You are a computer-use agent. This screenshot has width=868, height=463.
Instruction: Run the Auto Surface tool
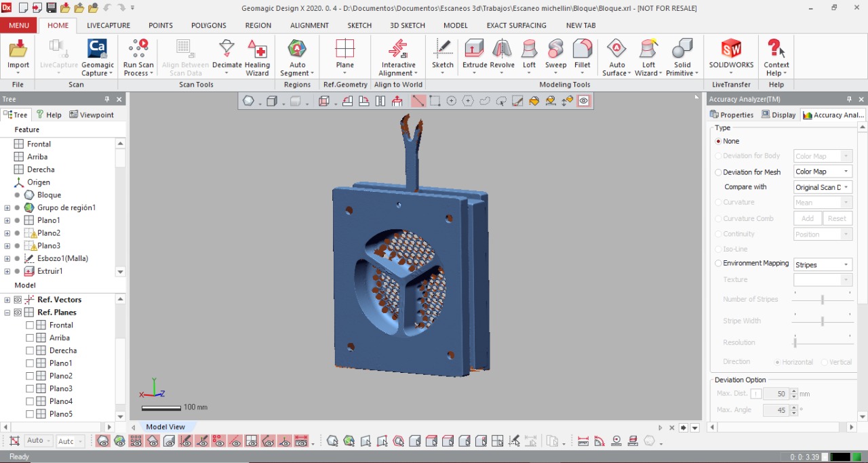pos(616,58)
